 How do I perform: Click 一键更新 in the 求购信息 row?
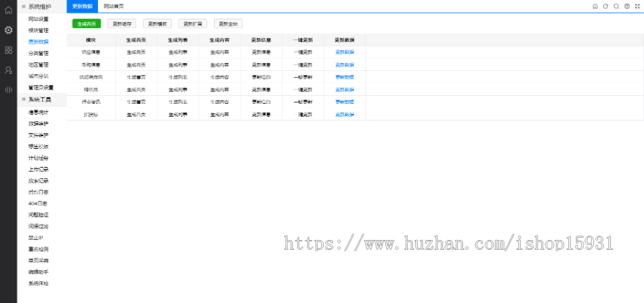[x=303, y=64]
